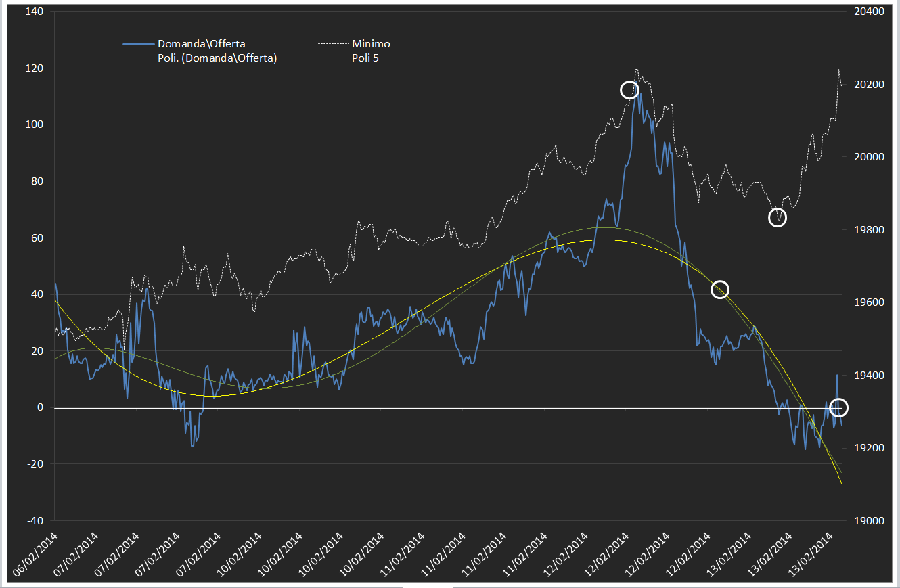Image resolution: width=900 pixels, height=588 pixels.
Task: Click the 20200 right axis label
Action: [x=869, y=85]
